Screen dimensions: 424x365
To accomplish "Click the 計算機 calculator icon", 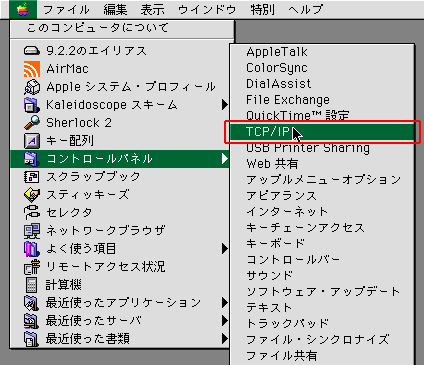I will (32, 285).
